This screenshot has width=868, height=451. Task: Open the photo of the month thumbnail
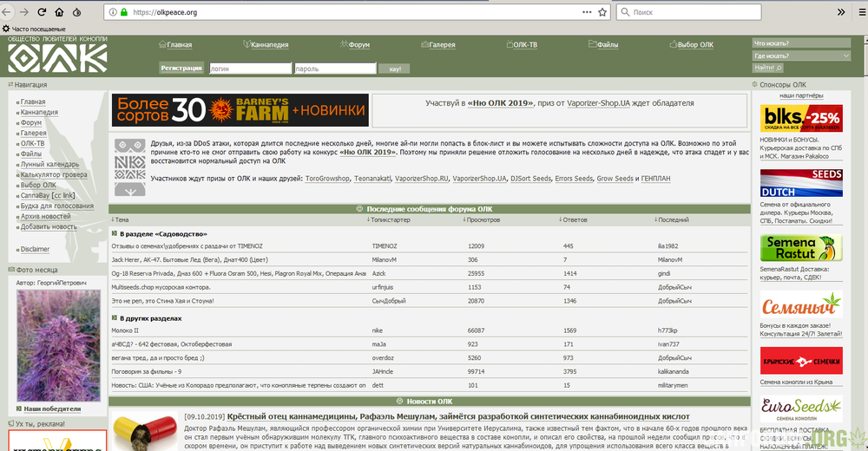(x=59, y=345)
